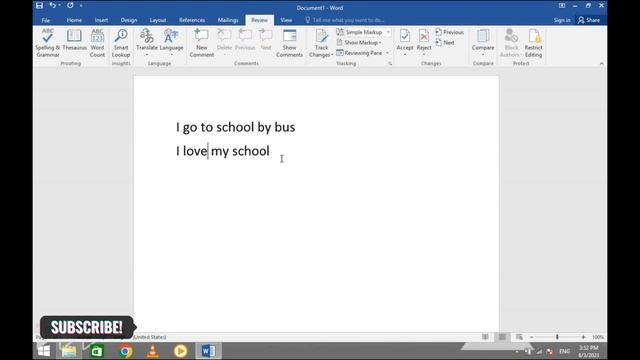
Task: Open Ribbon Display Options
Action: coord(562,6)
